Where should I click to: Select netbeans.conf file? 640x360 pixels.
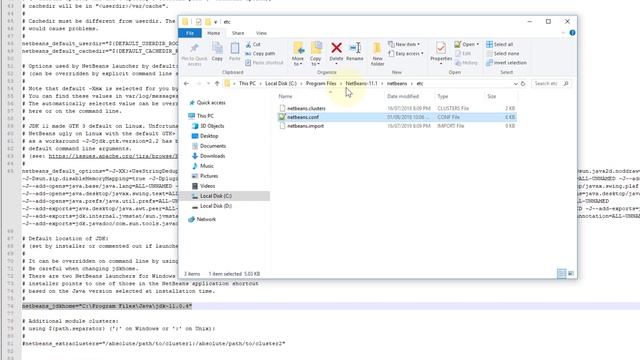coord(303,117)
